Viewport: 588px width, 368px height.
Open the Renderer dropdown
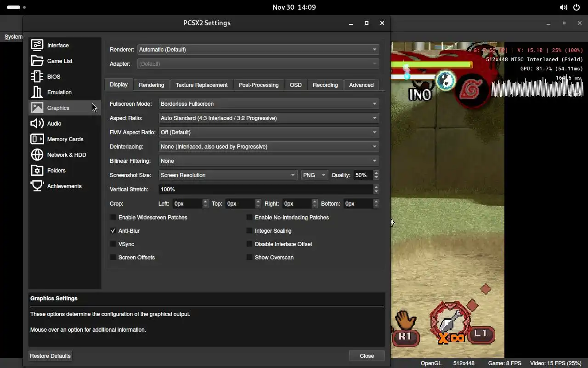258,49
